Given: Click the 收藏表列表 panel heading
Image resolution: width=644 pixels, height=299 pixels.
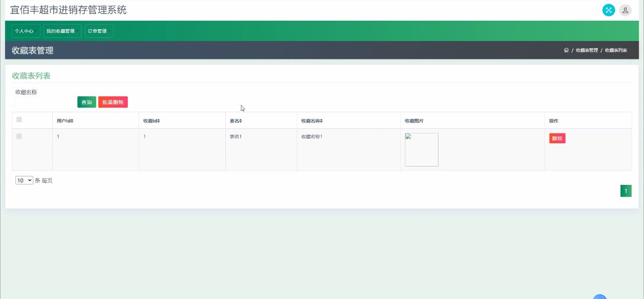Looking at the screenshot, I should (x=31, y=75).
